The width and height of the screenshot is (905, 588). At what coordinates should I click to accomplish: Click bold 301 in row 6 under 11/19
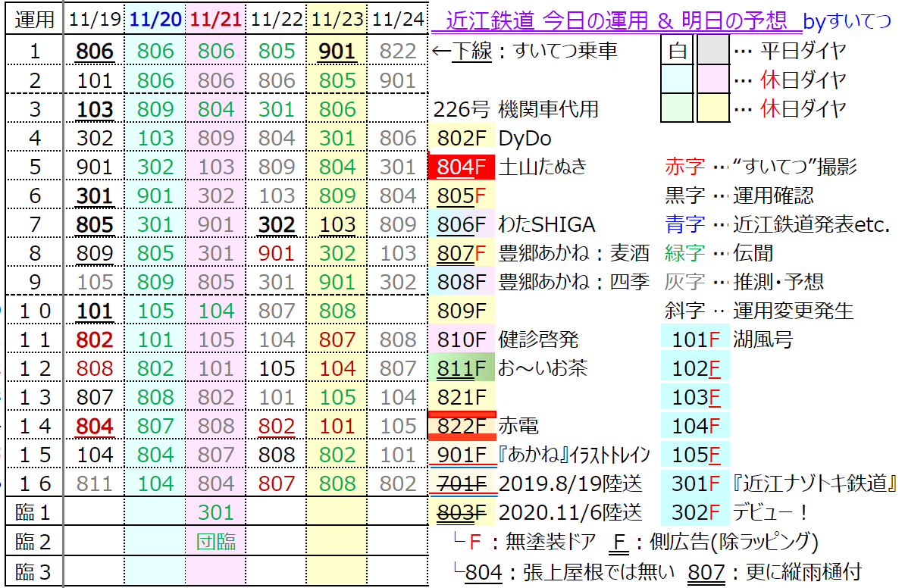tap(95, 195)
